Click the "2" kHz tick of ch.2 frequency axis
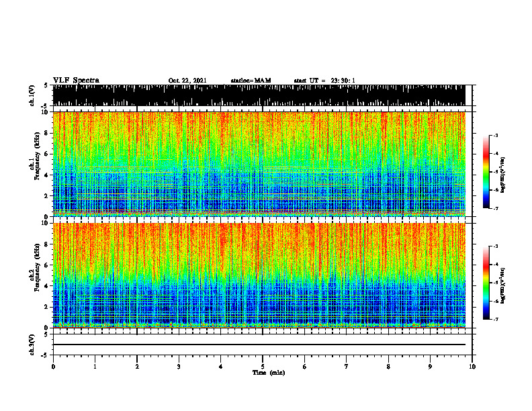 pos(47,307)
